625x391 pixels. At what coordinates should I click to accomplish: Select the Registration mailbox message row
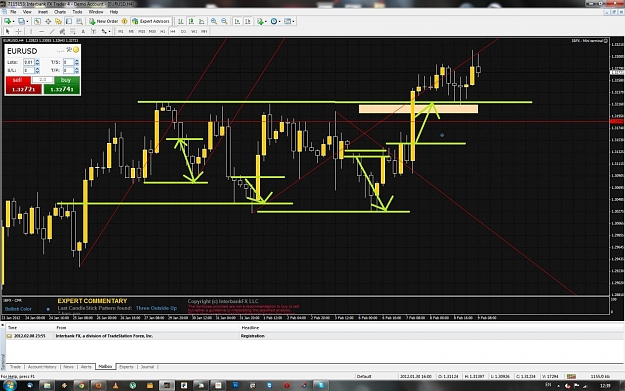(x=314, y=336)
